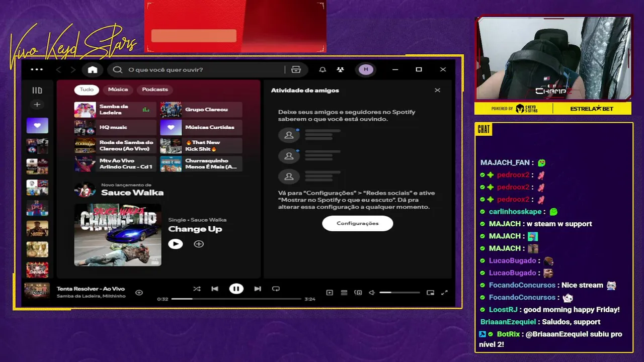644x362 pixels.
Task: Open the Spotify Home page
Action: coord(93,69)
